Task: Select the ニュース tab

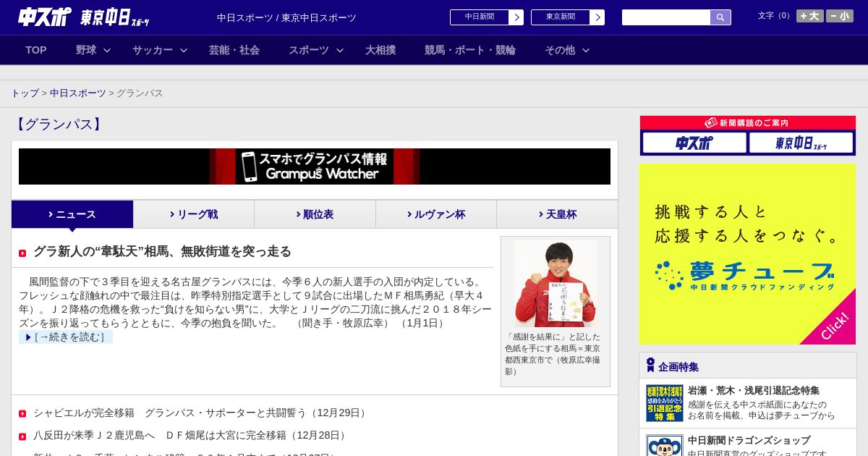Action: click(x=72, y=214)
